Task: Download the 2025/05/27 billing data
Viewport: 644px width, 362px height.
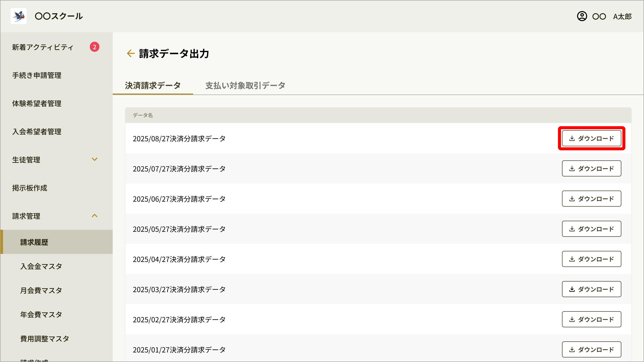Action: pyautogui.click(x=591, y=229)
